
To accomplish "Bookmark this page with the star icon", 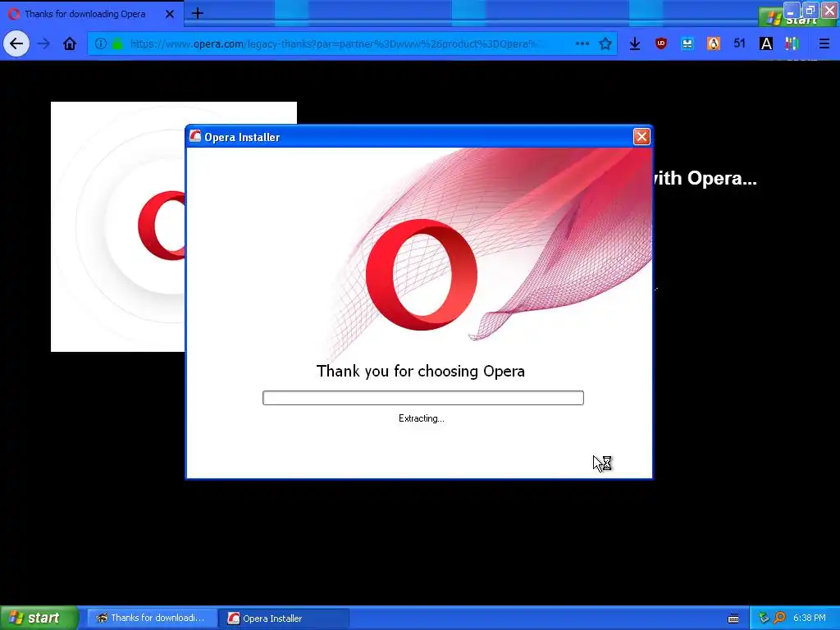I will [605, 43].
